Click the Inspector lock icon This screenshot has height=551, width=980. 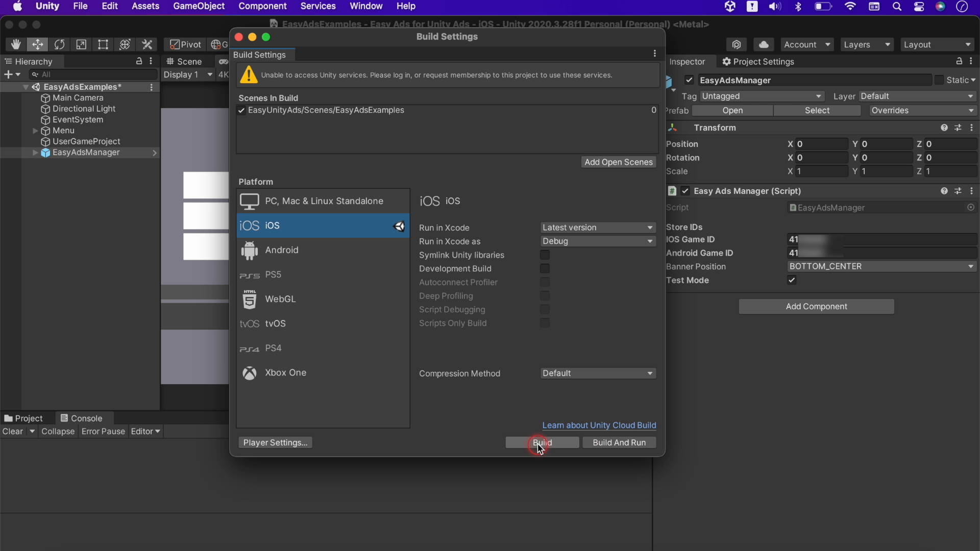(959, 61)
